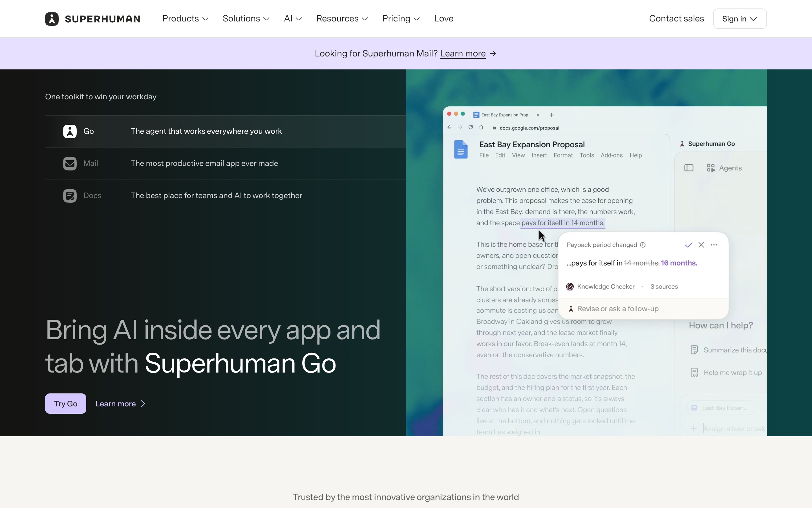This screenshot has width=812, height=508.
Task: Open the Products dropdown menu
Action: click(x=185, y=18)
